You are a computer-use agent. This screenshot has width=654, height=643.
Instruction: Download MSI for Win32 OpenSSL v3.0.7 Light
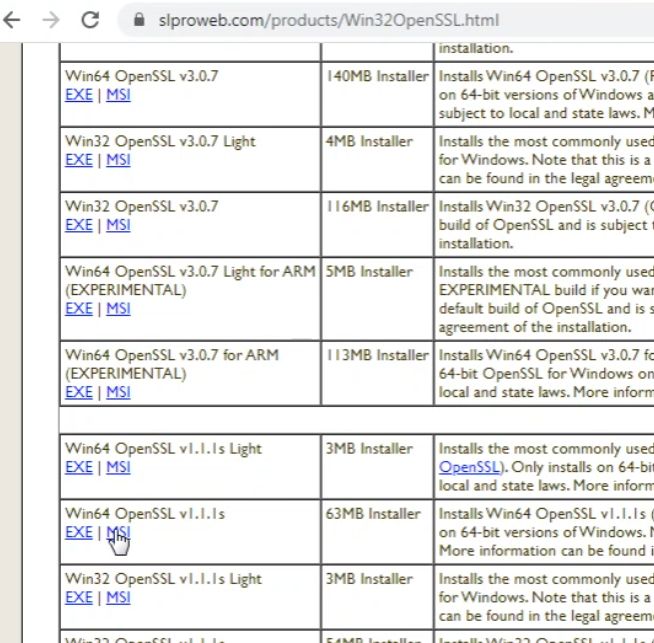coord(118,160)
